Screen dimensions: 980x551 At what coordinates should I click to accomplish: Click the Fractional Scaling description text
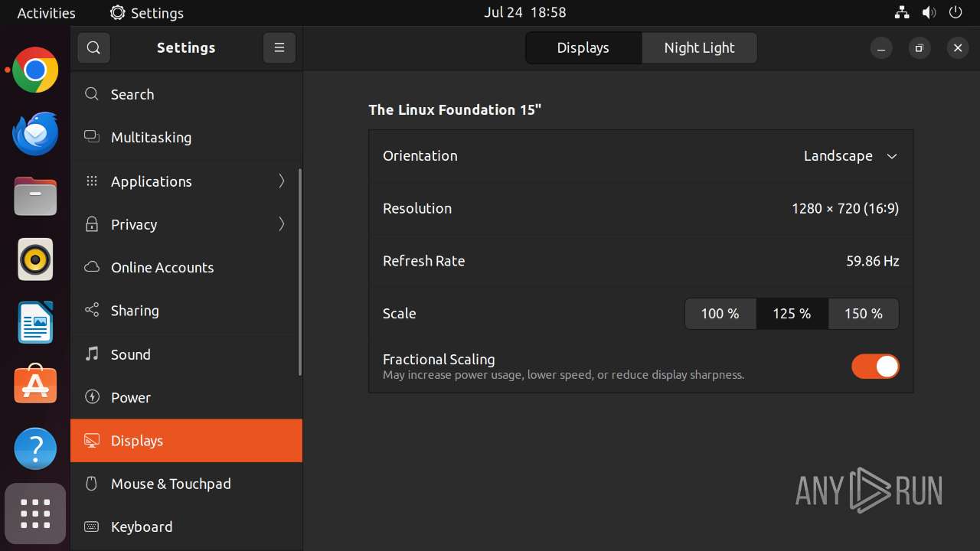coord(563,375)
